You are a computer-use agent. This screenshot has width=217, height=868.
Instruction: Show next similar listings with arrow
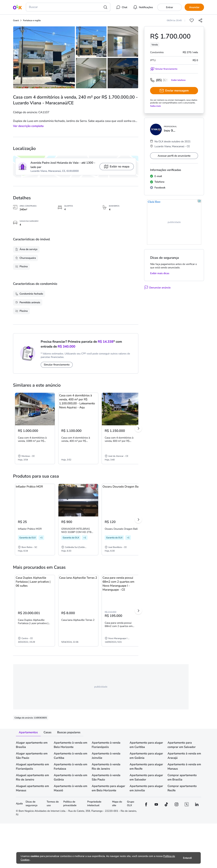coord(138,429)
